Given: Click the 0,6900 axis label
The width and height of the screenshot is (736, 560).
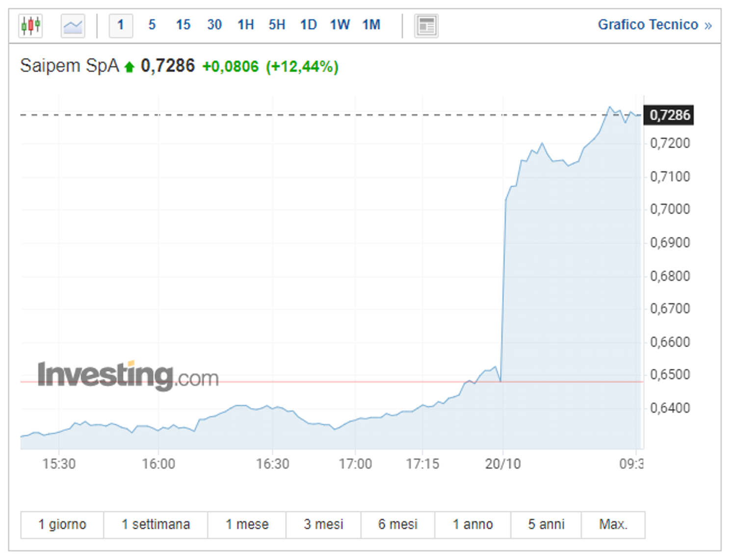Looking at the screenshot, I should (670, 243).
